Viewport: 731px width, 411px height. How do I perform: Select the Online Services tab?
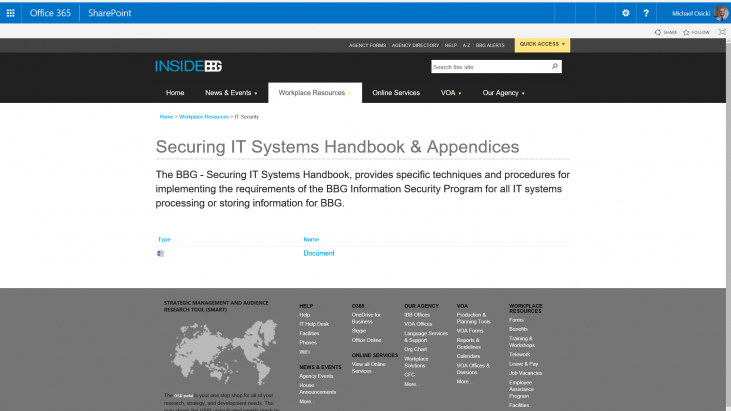[396, 93]
